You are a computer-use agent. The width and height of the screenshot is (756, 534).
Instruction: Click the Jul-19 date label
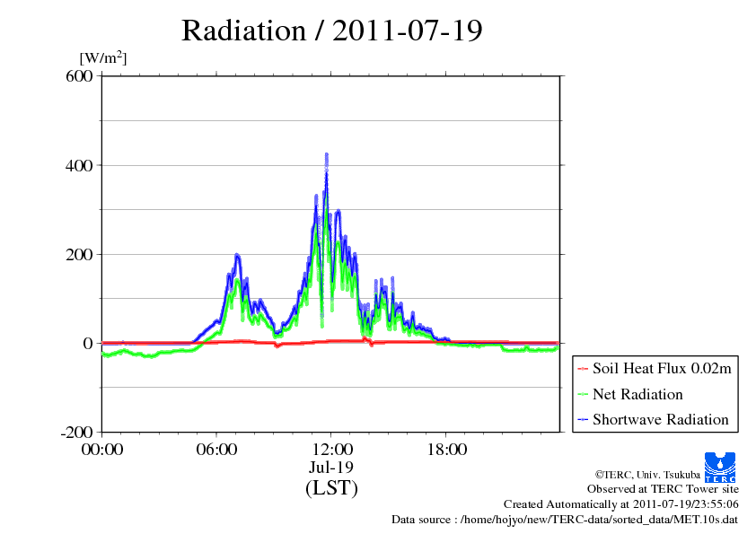click(331, 468)
